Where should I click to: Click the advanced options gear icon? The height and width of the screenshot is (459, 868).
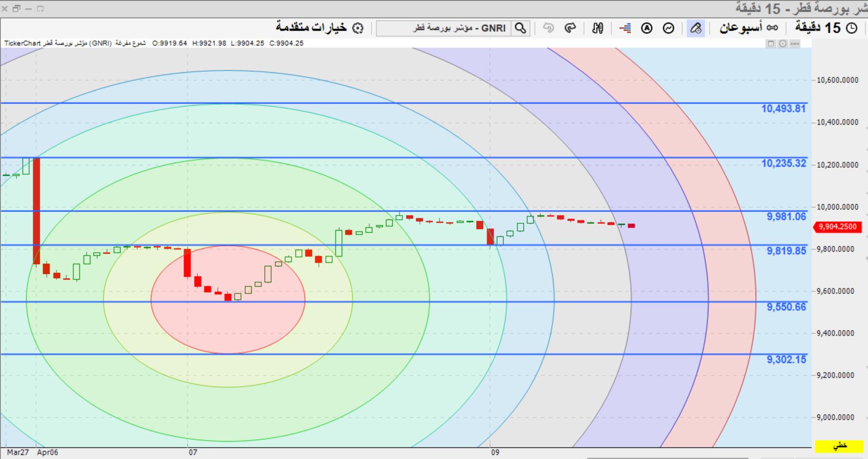pos(358,29)
